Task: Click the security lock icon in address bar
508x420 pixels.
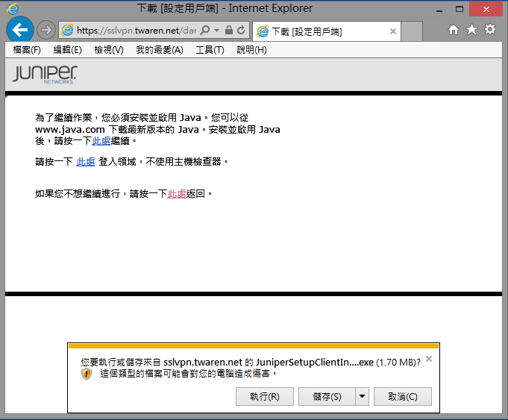Action: [229, 31]
